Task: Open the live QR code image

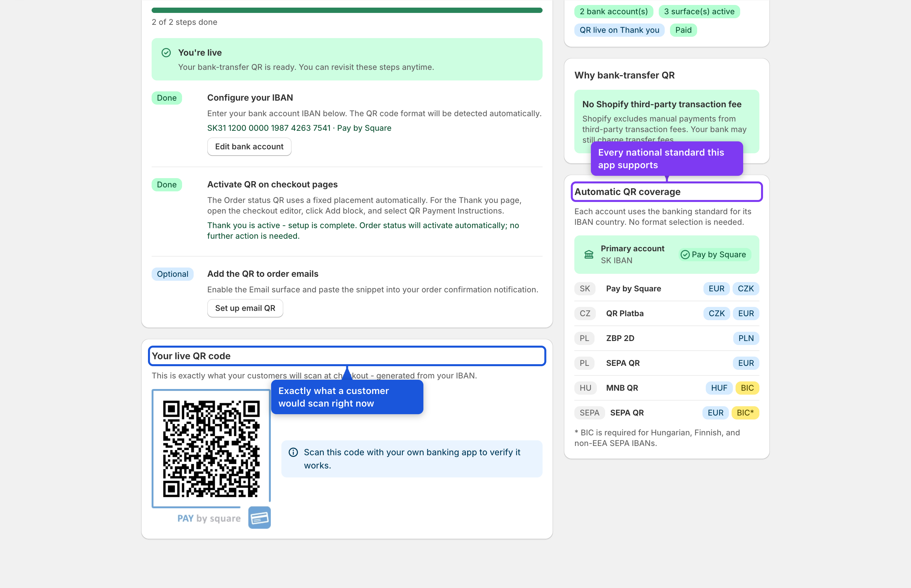Action: (x=211, y=449)
